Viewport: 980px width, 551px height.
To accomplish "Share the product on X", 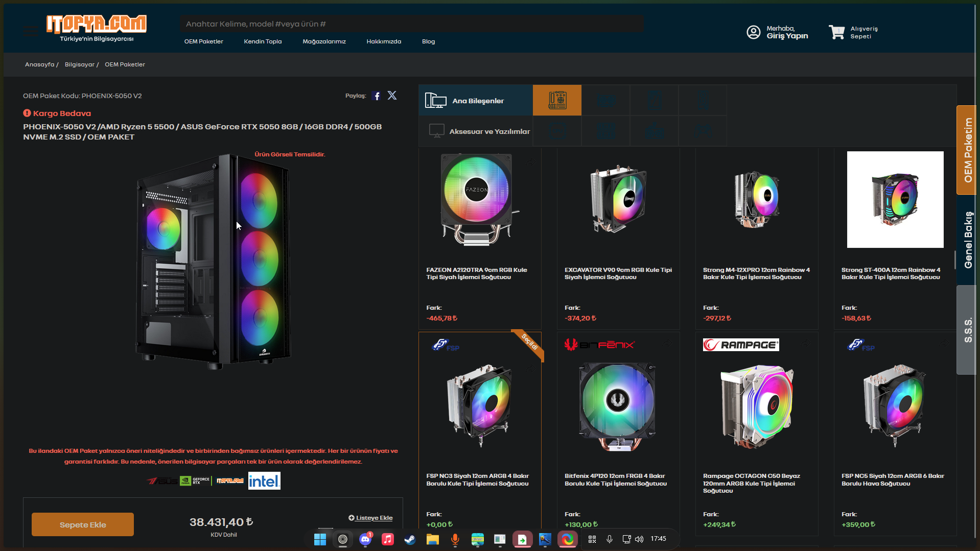I will point(392,96).
